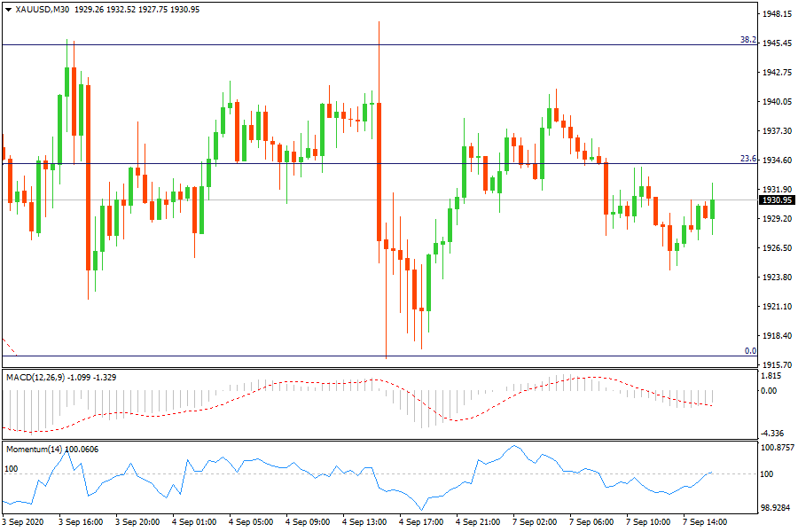Click the 1930.95 current price tag

[x=777, y=200]
